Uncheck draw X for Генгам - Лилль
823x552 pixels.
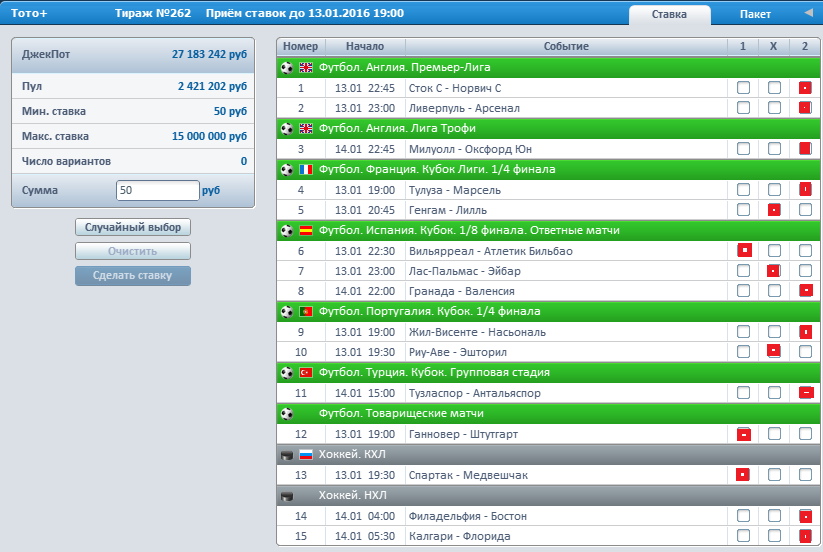click(x=774, y=210)
